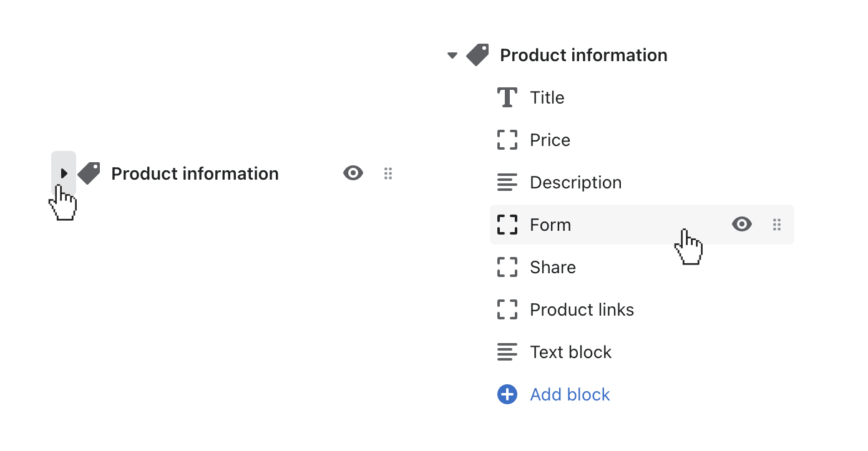The image size is (868, 451).
Task: Select the Share block
Action: [x=552, y=267]
